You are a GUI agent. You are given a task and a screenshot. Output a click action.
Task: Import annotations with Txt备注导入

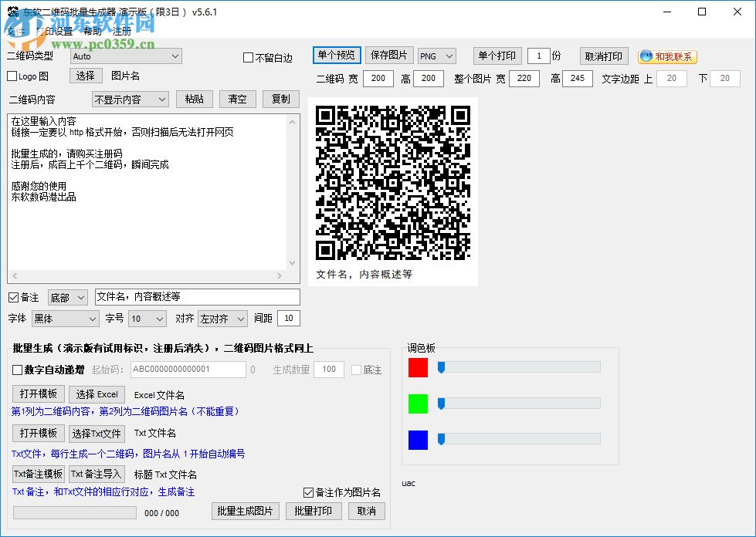[97, 474]
